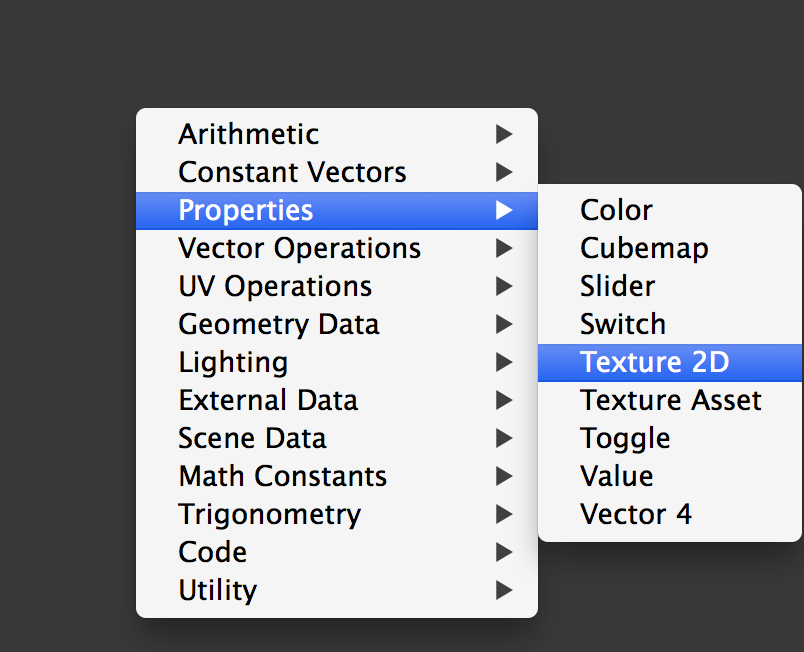The image size is (804, 652).
Task: Open the Geometry Data category
Action: [x=278, y=324]
